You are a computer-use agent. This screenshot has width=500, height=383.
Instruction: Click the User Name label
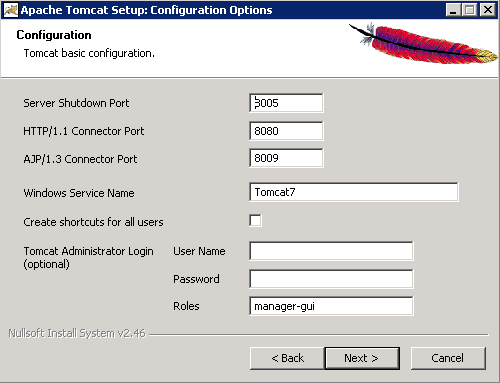(x=199, y=251)
